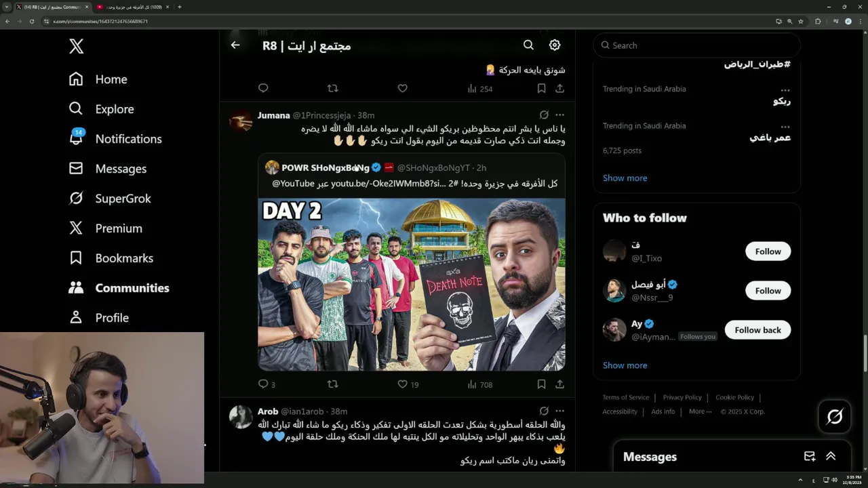
Task: Follow back the Ay account
Action: click(x=757, y=330)
